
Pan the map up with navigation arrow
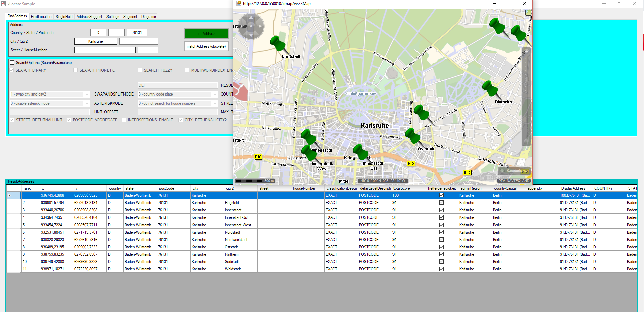tap(251, 17)
